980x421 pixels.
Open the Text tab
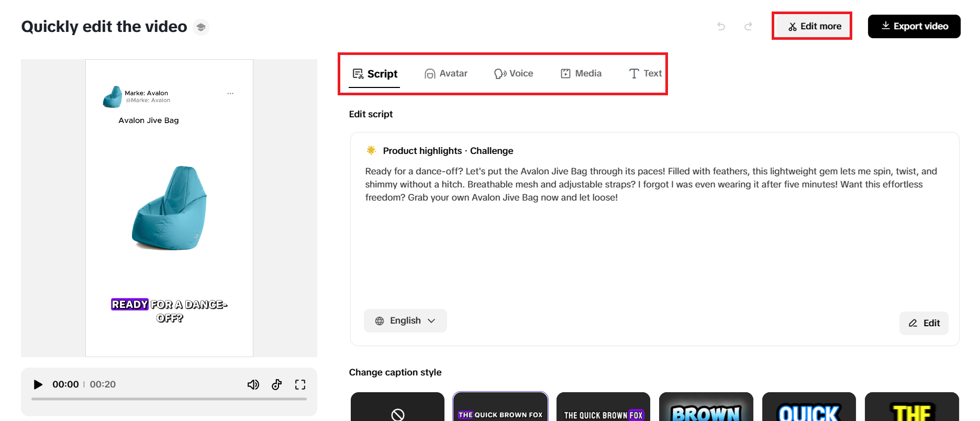[x=645, y=74]
